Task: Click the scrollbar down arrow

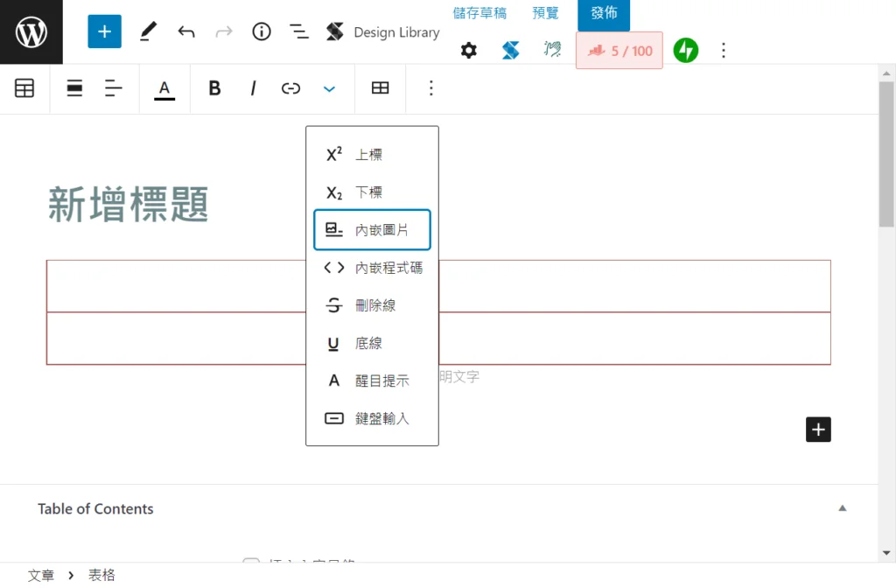Action: [x=886, y=553]
